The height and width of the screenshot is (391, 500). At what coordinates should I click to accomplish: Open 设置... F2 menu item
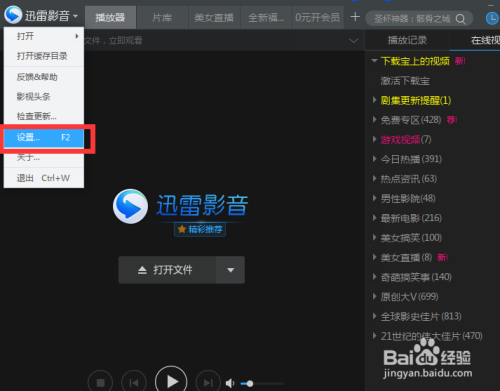[44, 137]
